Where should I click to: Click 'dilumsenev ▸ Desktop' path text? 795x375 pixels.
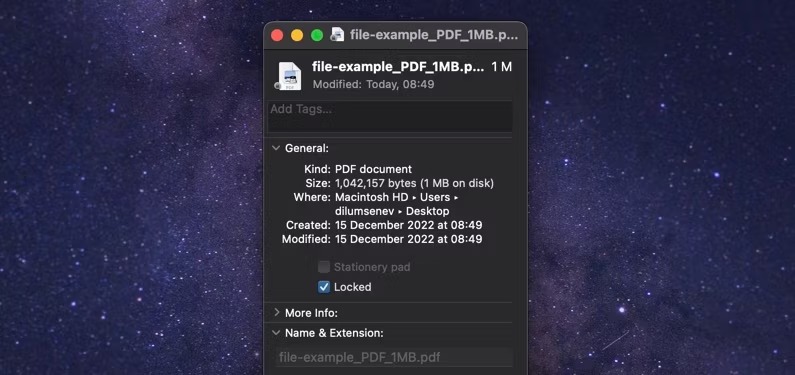point(392,211)
